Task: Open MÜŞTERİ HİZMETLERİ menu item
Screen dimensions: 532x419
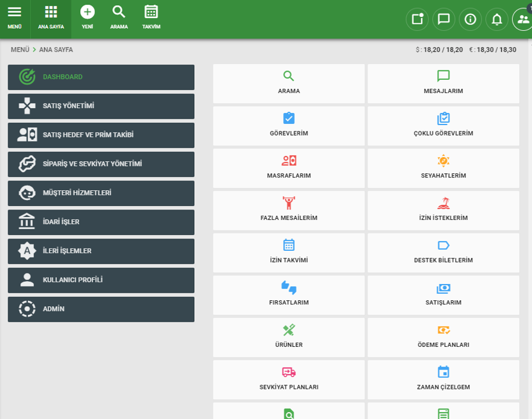Action: [101, 193]
